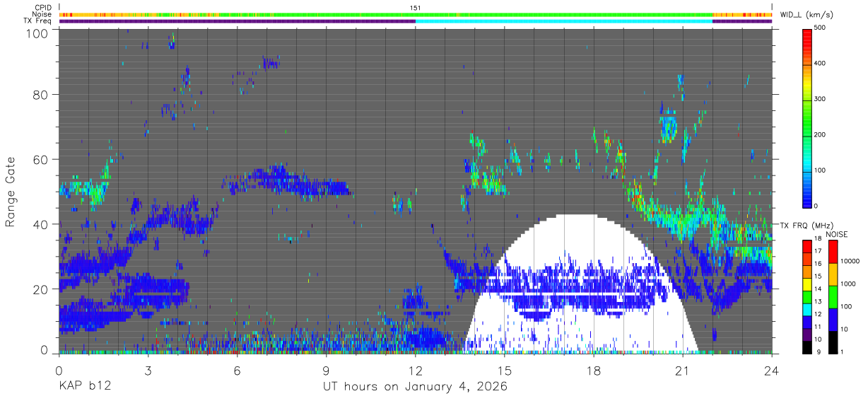This screenshot has height=401, width=868.
Task: Click the 18 hour tick on the UT axis
Action: [x=594, y=371]
